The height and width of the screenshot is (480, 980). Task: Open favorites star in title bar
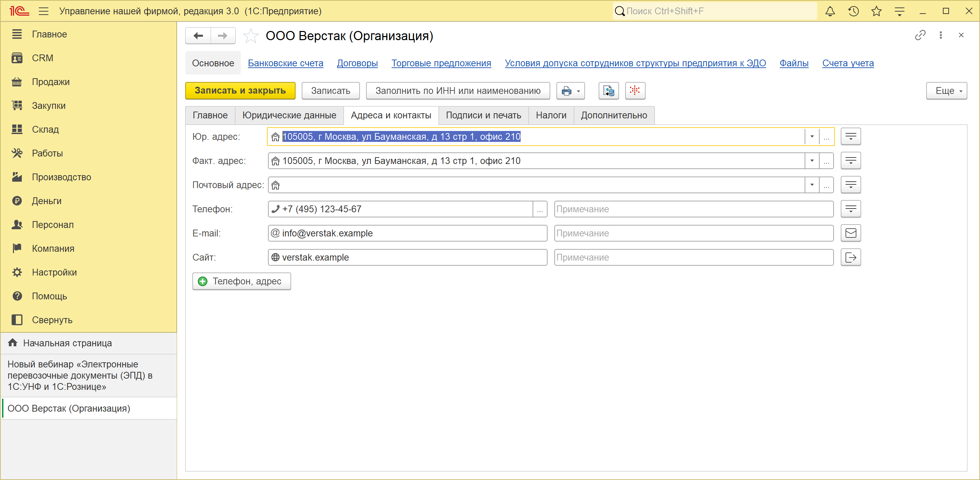876,11
